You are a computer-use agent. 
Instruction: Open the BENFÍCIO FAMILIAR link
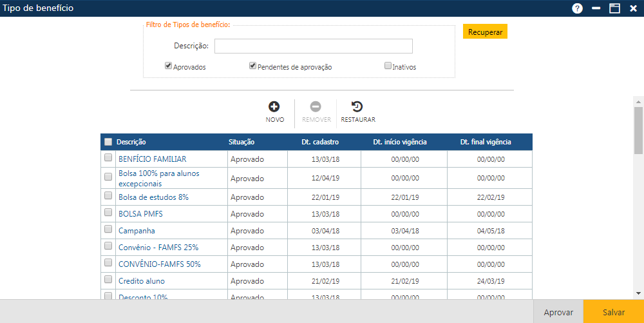coord(153,159)
